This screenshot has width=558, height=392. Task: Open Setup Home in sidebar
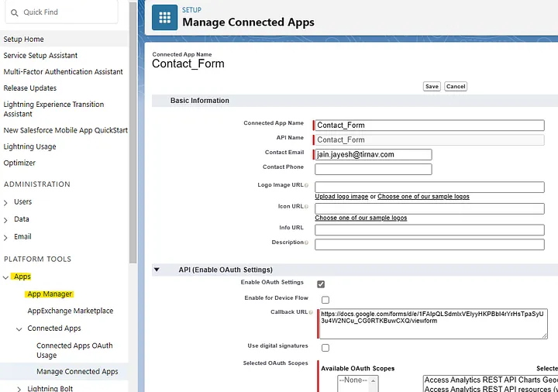tap(23, 40)
